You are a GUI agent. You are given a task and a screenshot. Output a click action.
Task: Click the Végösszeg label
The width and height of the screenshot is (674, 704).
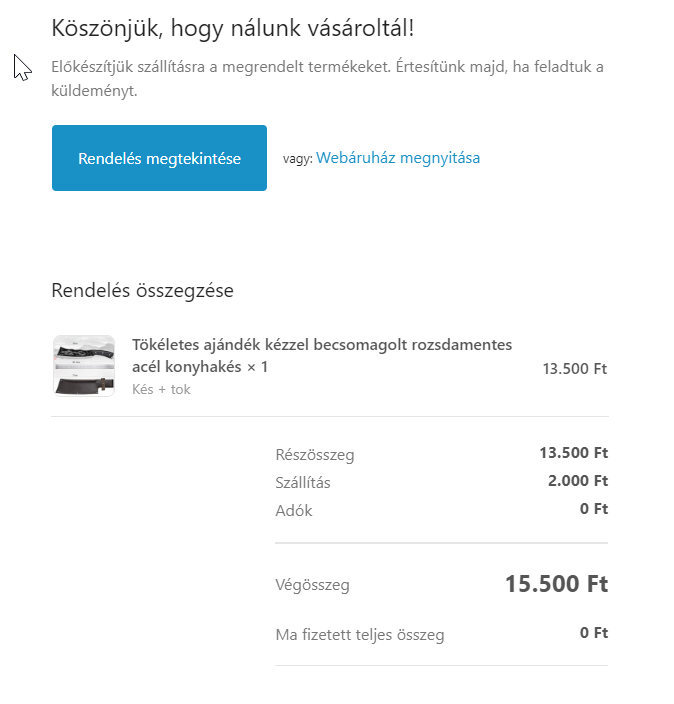point(313,585)
